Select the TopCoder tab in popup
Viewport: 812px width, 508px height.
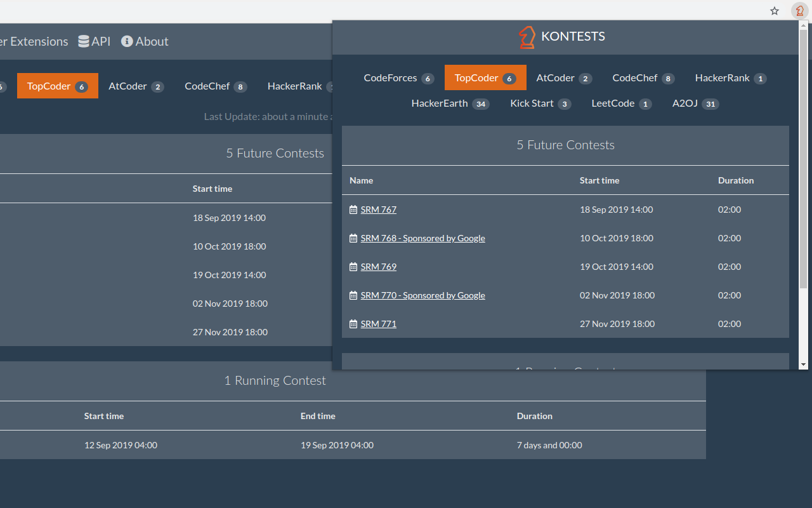tap(485, 77)
